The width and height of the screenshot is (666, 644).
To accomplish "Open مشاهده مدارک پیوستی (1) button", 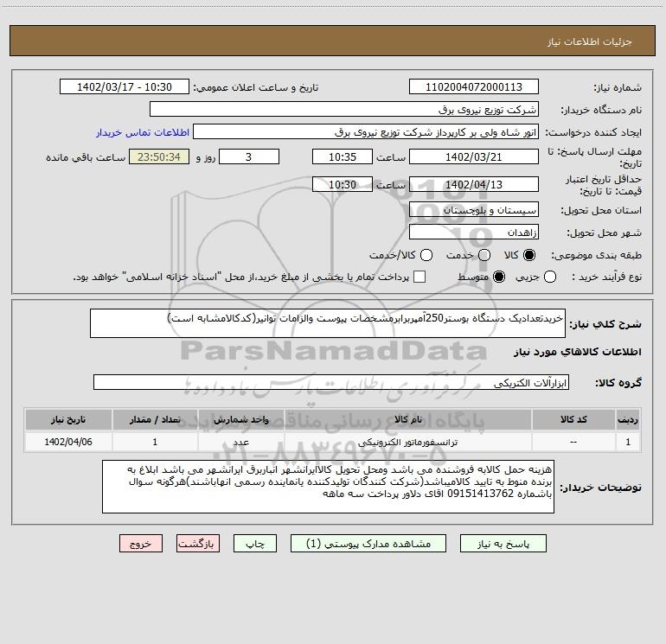I will [368, 544].
